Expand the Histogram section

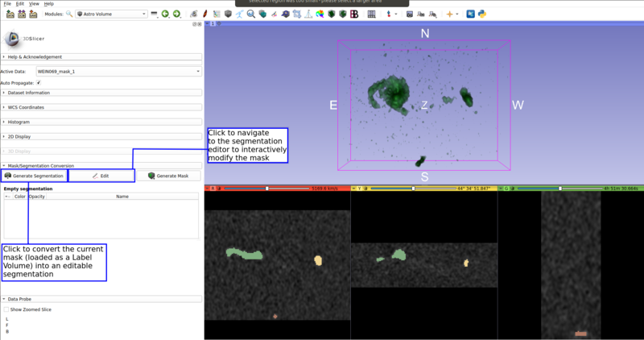pos(19,122)
